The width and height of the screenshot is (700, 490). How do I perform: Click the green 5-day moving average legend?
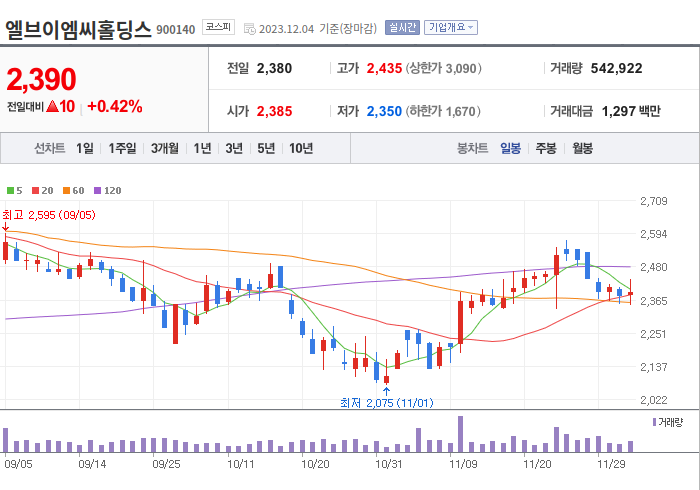15,191
